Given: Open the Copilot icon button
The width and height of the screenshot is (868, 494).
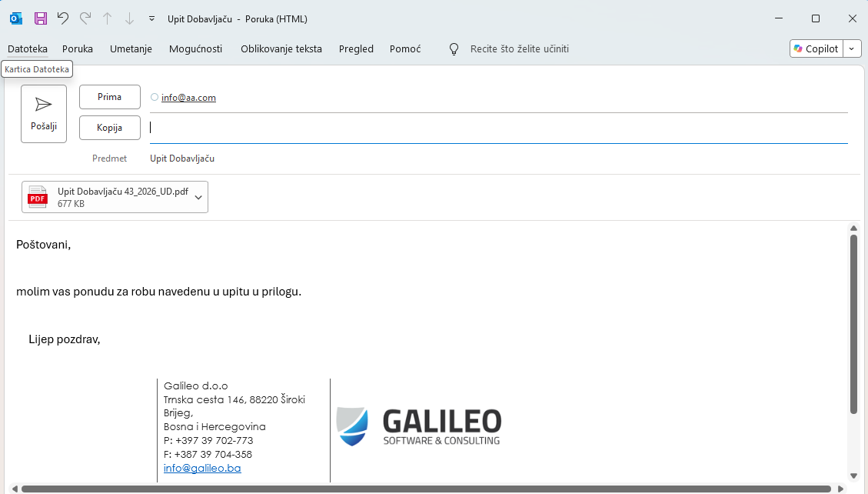Looking at the screenshot, I should 816,48.
